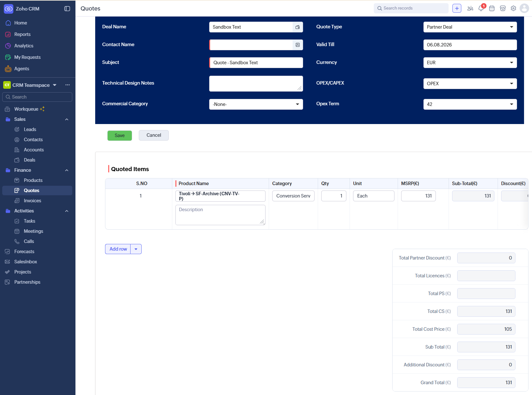
Task: Open OPEX/CAPEX dropdown
Action: pyautogui.click(x=470, y=84)
